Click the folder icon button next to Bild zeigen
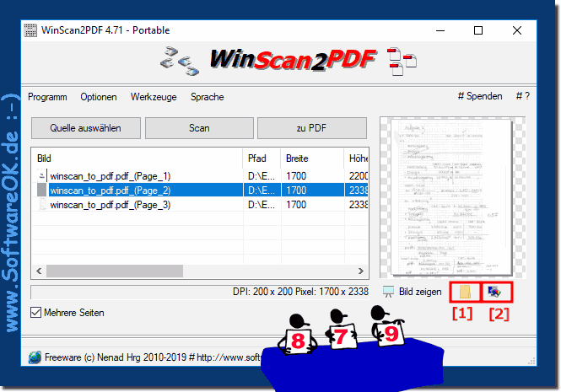Viewport: 561px width, 392px height. 465,292
